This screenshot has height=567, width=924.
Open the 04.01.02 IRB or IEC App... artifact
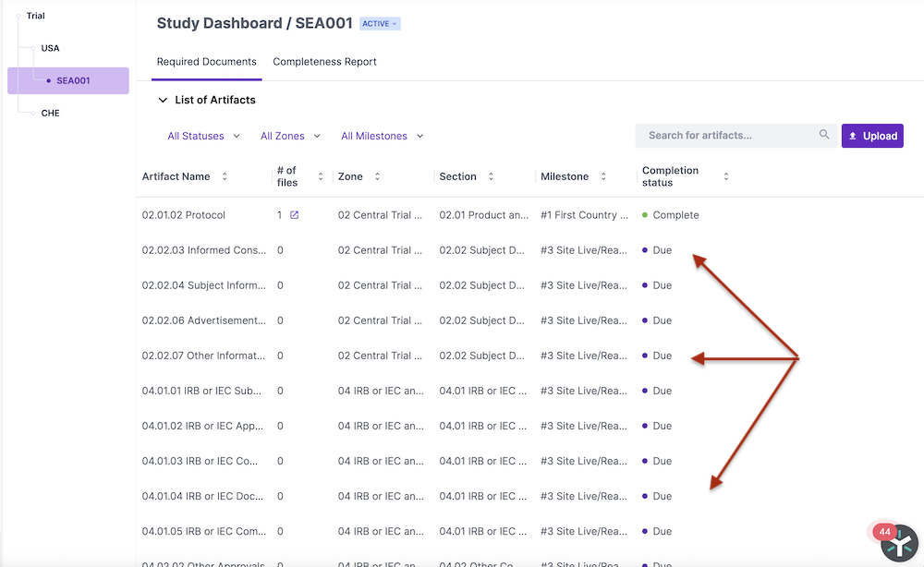(202, 426)
